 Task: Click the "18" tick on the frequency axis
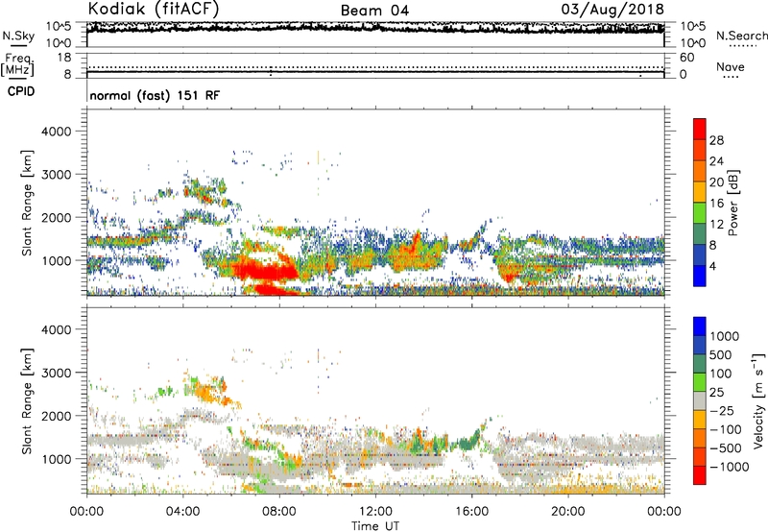(x=64, y=58)
